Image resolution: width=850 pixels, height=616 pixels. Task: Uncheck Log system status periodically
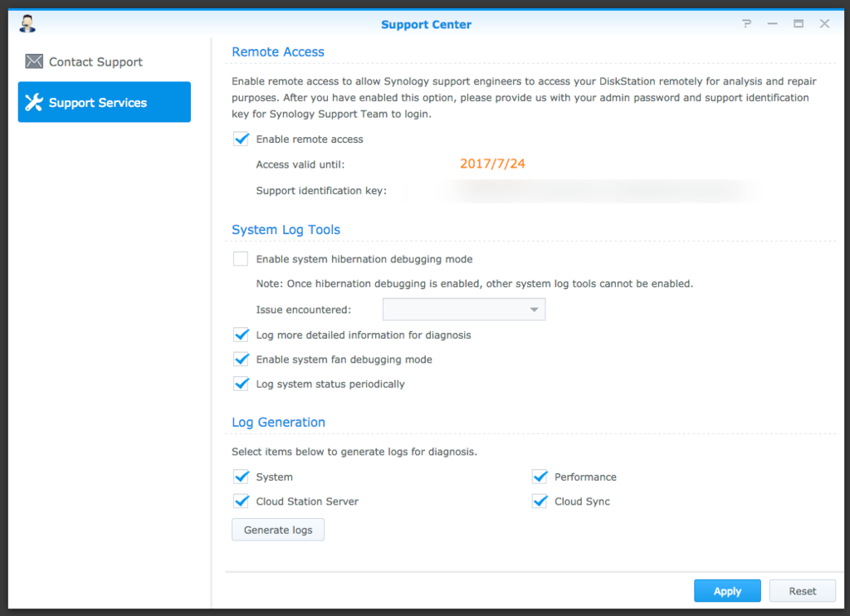241,384
